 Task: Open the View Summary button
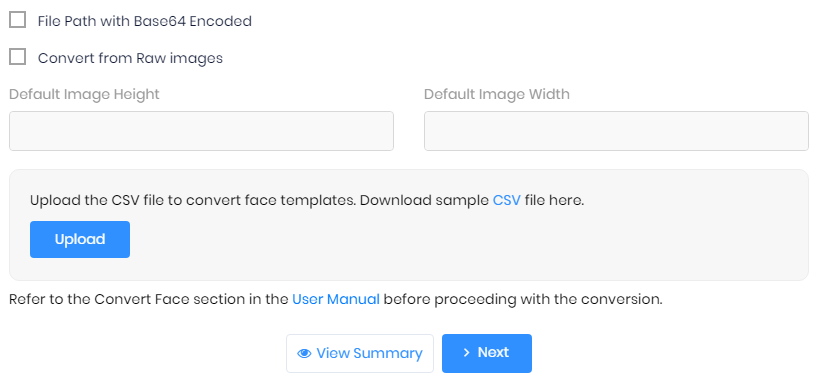pos(360,354)
